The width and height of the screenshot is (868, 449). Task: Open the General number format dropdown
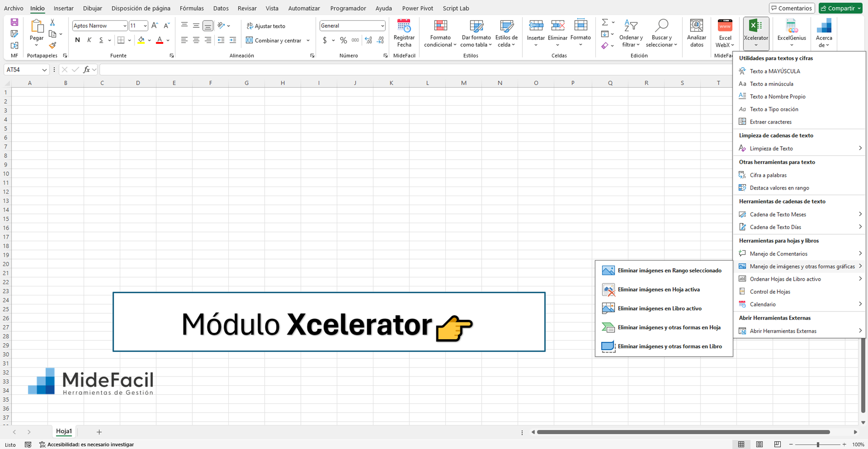point(382,26)
